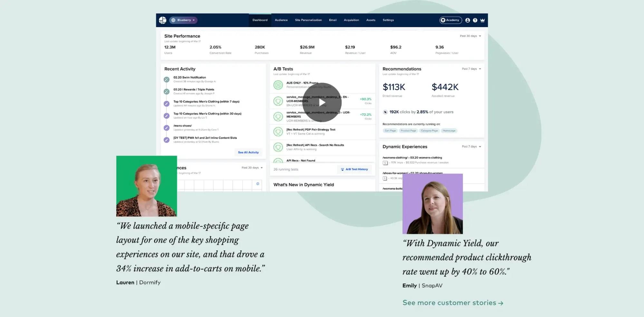Open the user account icon
Image resolution: width=644 pixels, height=317 pixels.
(x=467, y=20)
